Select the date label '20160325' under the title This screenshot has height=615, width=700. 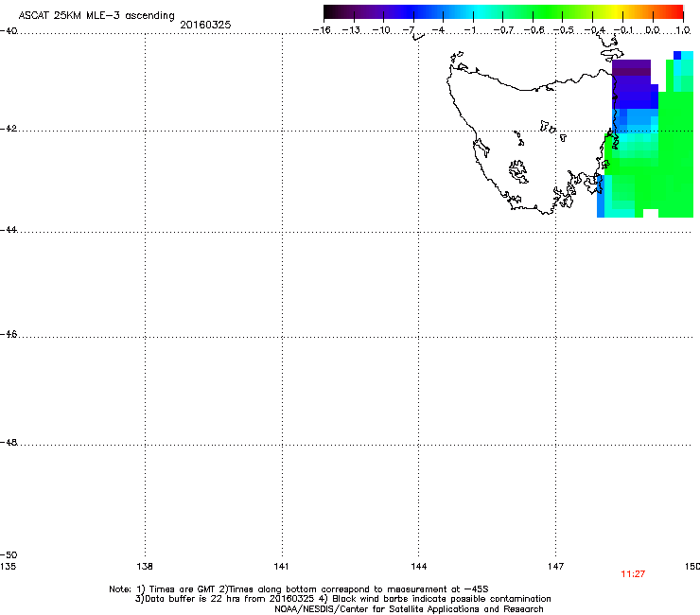point(205,25)
